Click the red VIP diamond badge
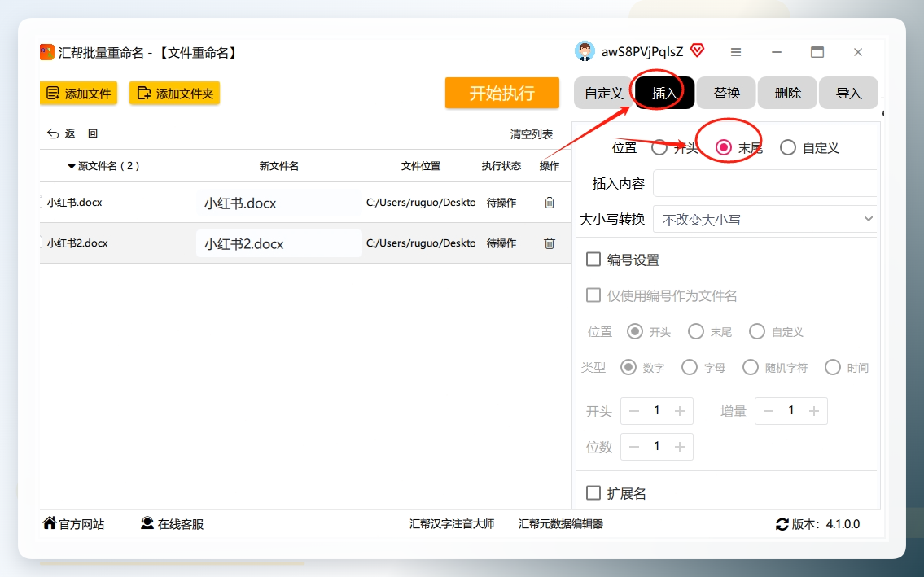The image size is (924, 577). [x=697, y=50]
